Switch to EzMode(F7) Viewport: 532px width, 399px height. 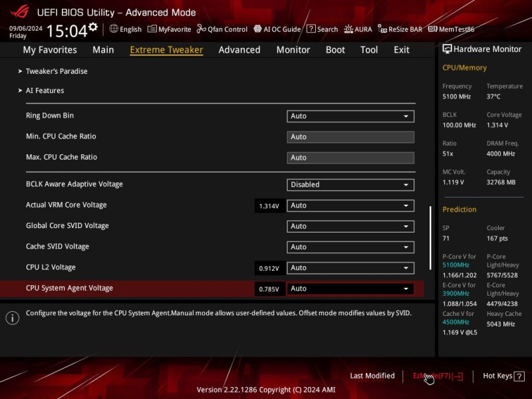click(438, 376)
